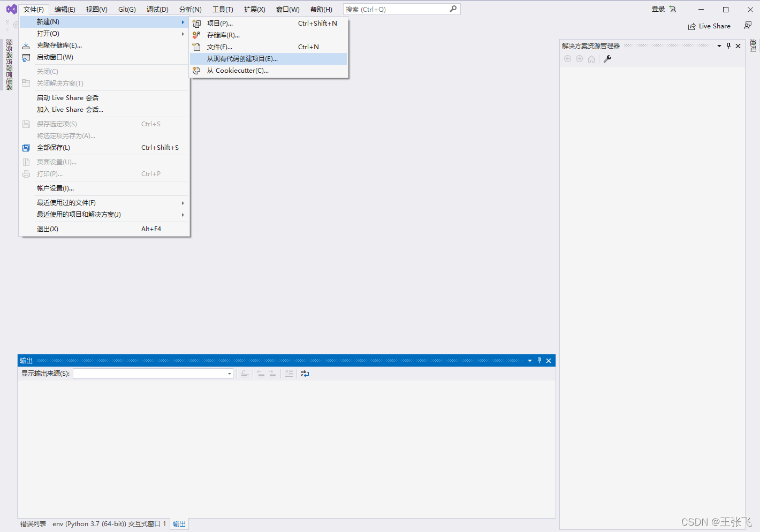This screenshot has width=760, height=532.
Task: Switch to the 输出 bottom tab
Action: (x=179, y=524)
